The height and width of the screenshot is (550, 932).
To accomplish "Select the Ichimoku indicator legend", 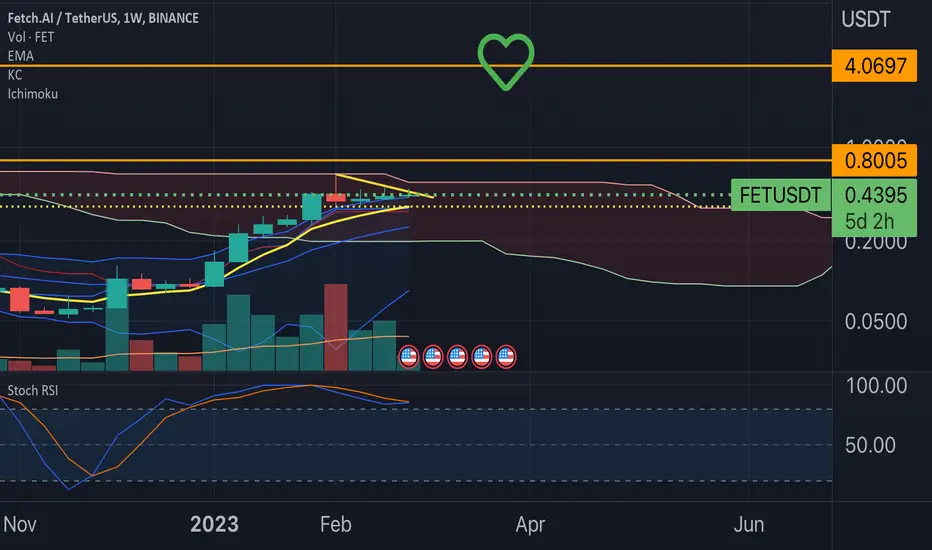I will click(x=33, y=94).
